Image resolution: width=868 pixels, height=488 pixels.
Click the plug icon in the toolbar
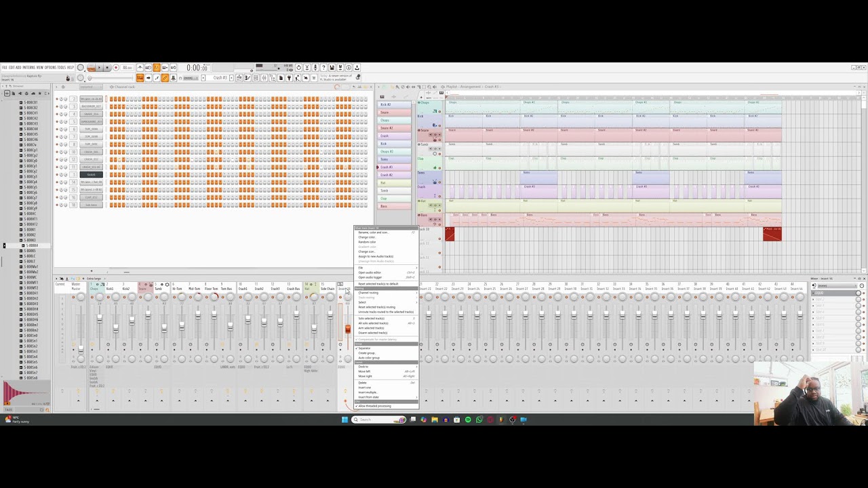click(289, 77)
